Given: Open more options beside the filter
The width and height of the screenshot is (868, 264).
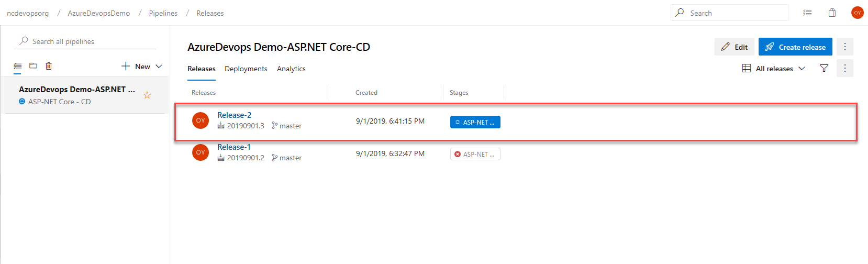Looking at the screenshot, I should (x=845, y=68).
